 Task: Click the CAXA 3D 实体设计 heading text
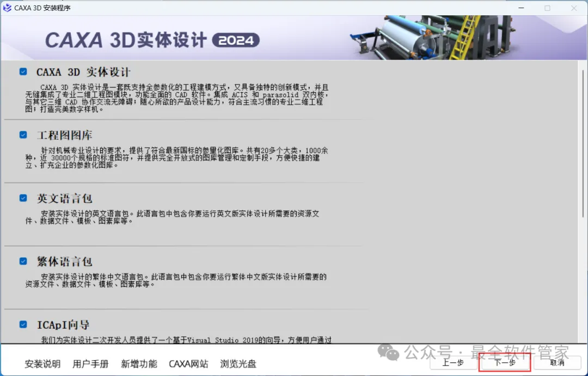click(83, 72)
